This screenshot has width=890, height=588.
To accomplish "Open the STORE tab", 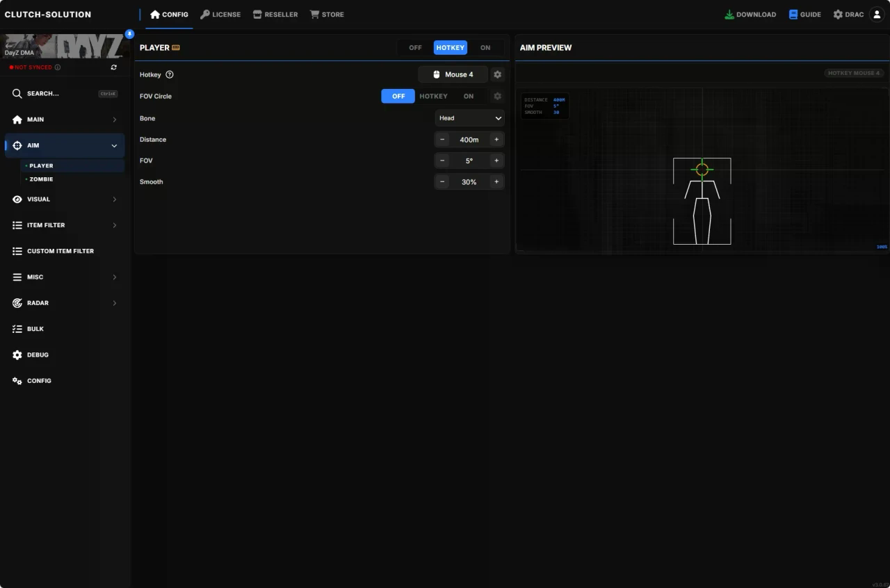I will tap(327, 14).
